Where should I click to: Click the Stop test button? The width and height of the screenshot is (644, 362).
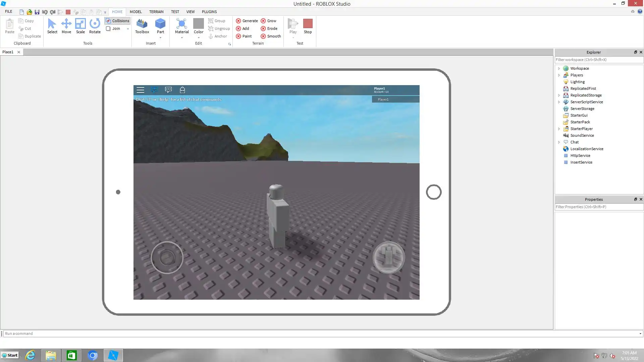(x=308, y=26)
